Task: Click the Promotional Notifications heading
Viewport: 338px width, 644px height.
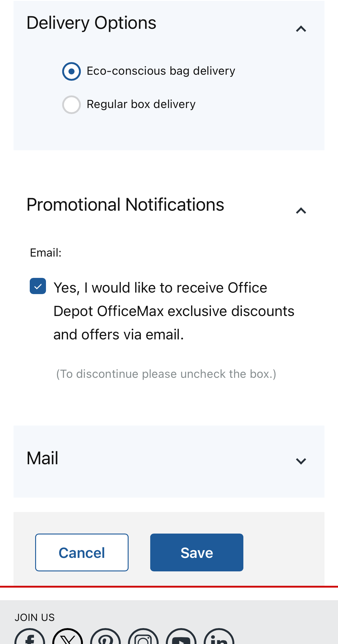Action: point(125,205)
